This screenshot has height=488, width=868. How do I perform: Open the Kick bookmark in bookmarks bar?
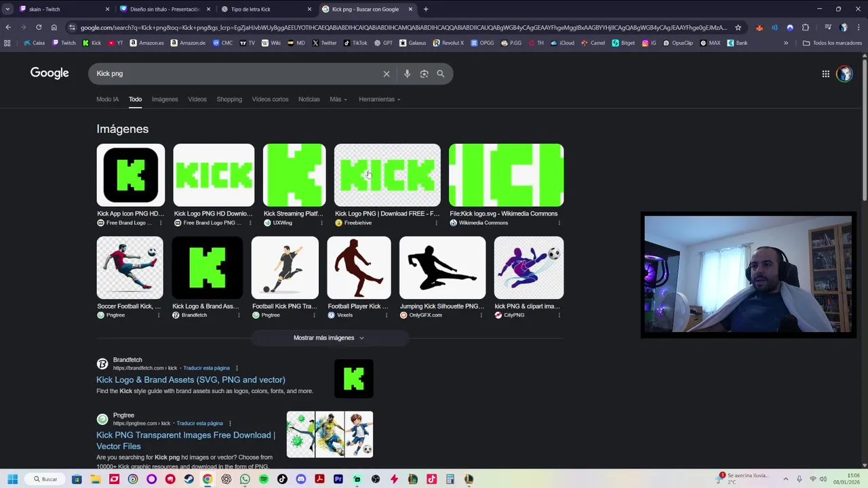click(x=92, y=43)
